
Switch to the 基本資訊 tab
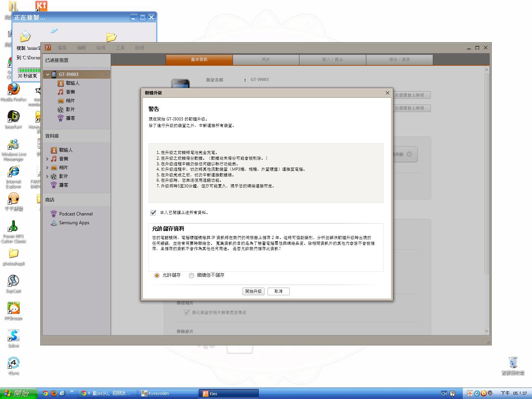tap(199, 60)
